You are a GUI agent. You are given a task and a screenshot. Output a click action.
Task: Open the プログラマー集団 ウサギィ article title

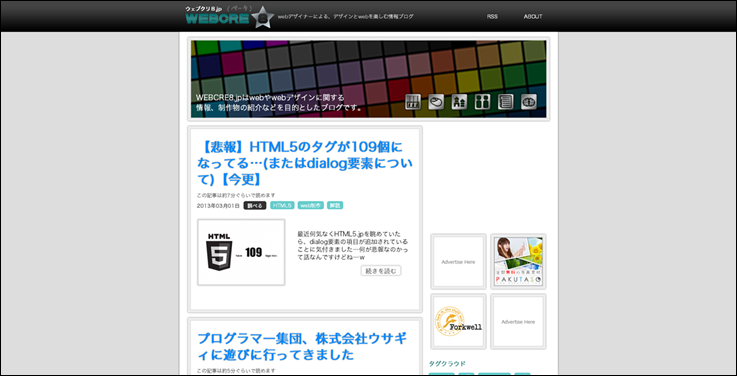click(x=302, y=346)
